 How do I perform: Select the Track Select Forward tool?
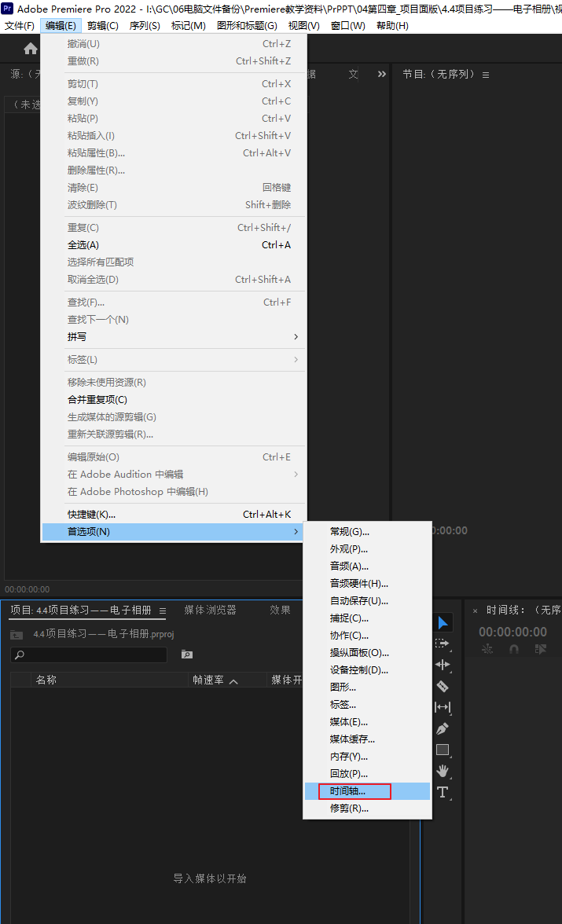[443, 643]
